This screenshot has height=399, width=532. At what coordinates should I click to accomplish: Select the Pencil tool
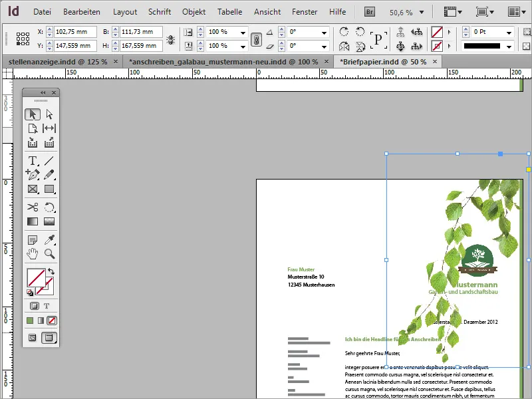point(49,174)
